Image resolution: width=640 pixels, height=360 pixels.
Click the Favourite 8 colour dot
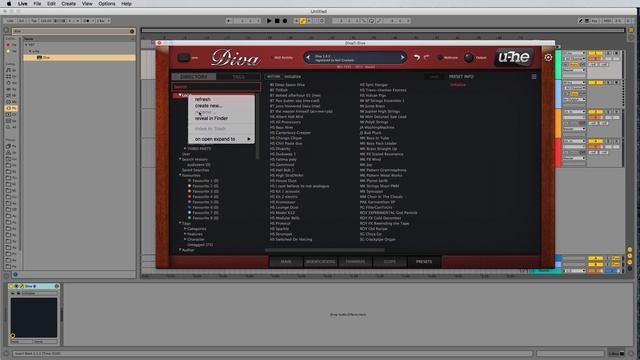click(189, 218)
